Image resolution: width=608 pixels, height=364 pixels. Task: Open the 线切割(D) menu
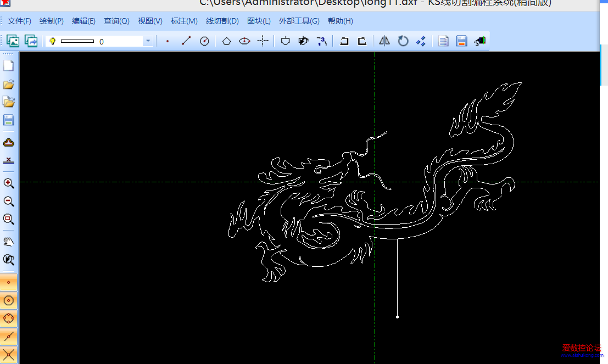pyautogui.click(x=222, y=21)
